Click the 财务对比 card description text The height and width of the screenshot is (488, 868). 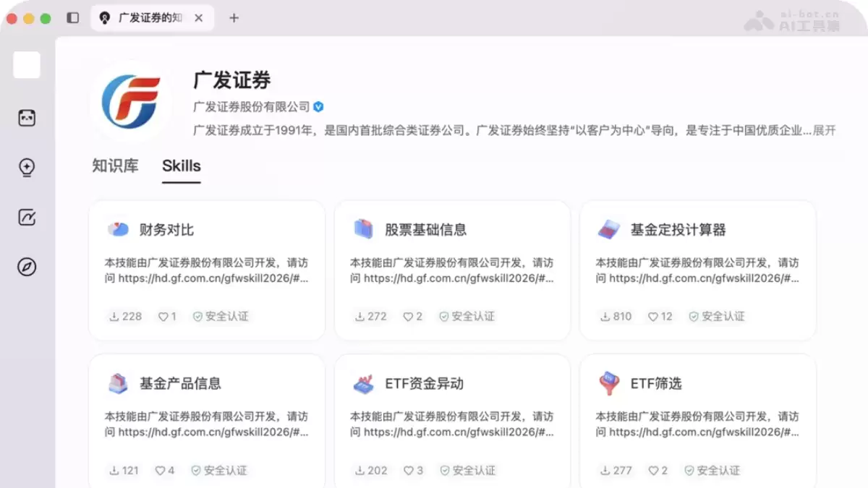coord(207,270)
